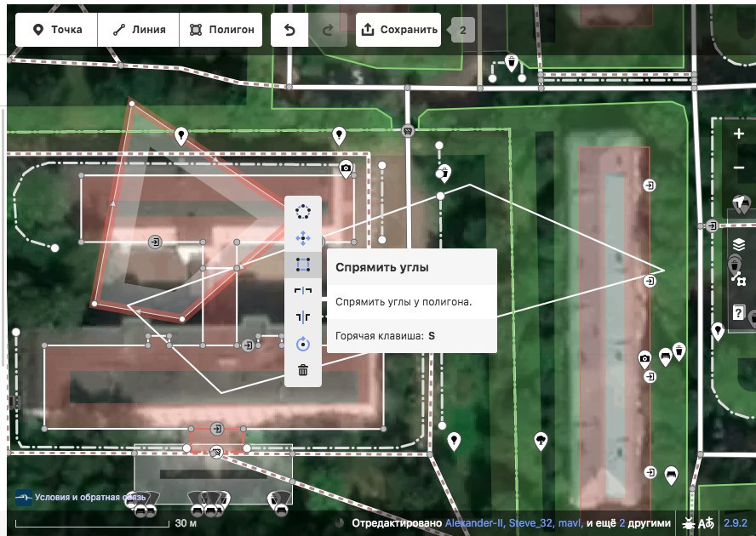Screen dimensions: 756x536
Task: Select the tree pin on the map
Action: tap(541, 441)
